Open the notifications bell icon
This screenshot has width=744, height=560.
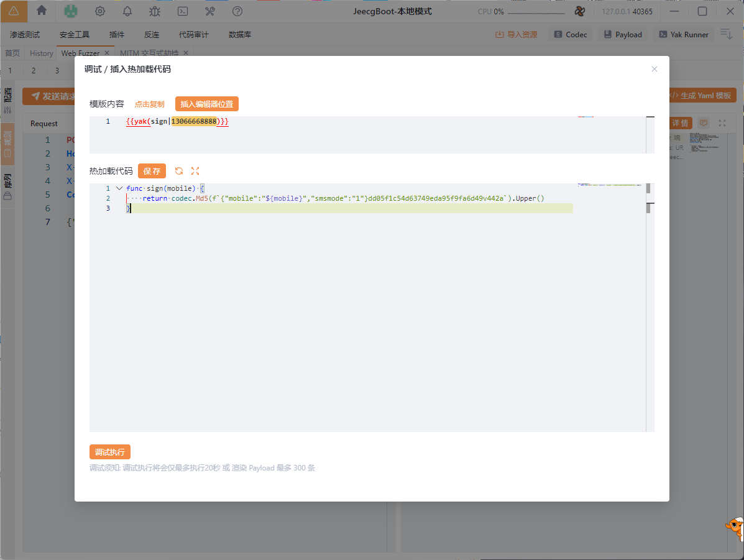pyautogui.click(x=127, y=11)
